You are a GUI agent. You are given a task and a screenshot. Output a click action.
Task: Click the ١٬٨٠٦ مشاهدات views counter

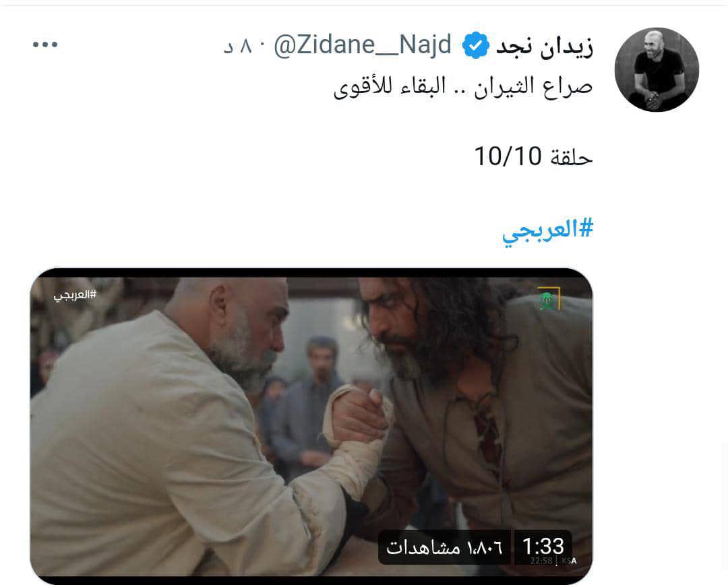tap(444, 547)
